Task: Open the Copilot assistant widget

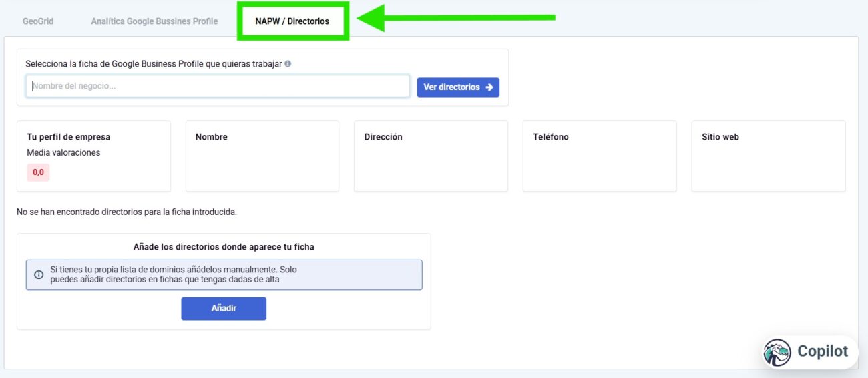Action: [811, 352]
